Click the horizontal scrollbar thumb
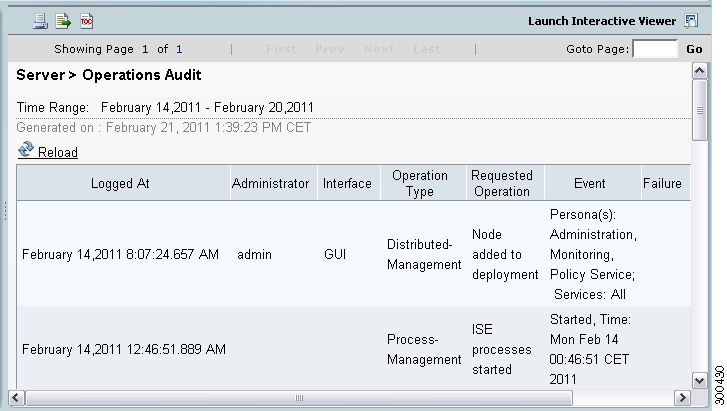 (299, 398)
